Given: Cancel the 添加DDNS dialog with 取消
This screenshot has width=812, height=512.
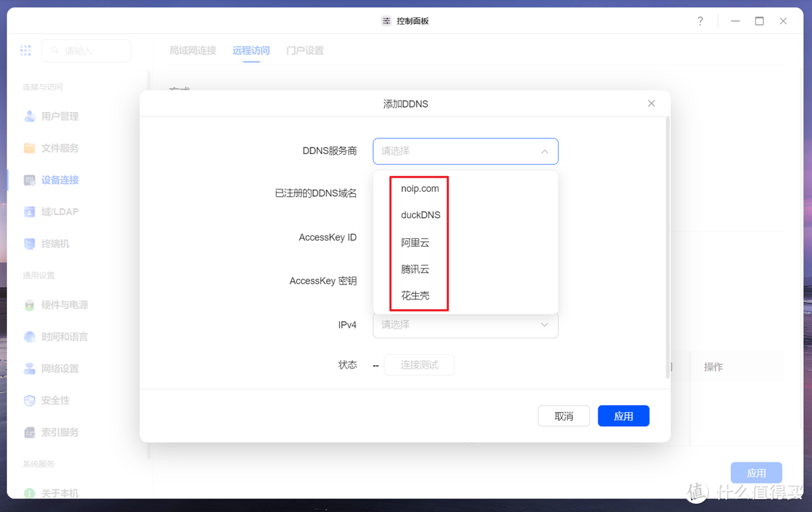Looking at the screenshot, I should 563,417.
